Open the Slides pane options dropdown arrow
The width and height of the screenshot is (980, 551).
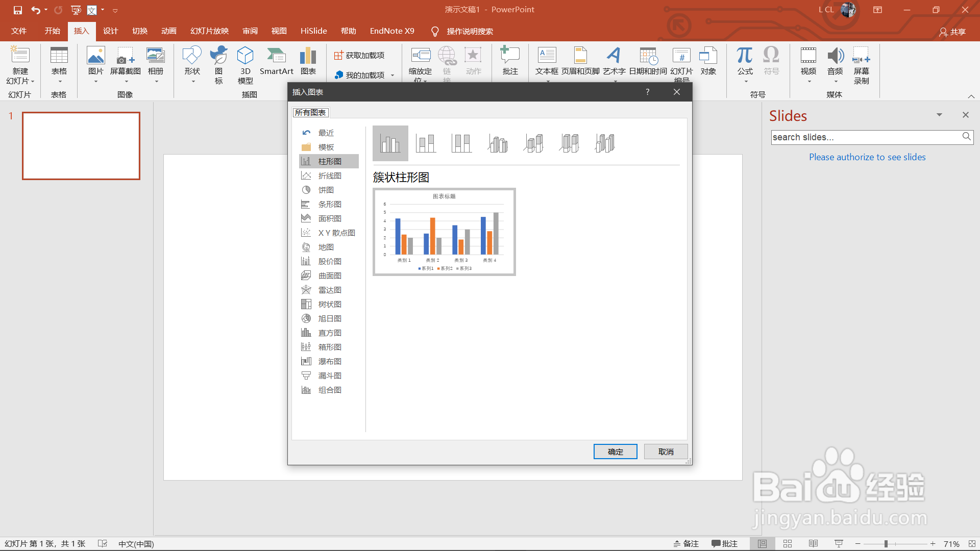pos(939,115)
